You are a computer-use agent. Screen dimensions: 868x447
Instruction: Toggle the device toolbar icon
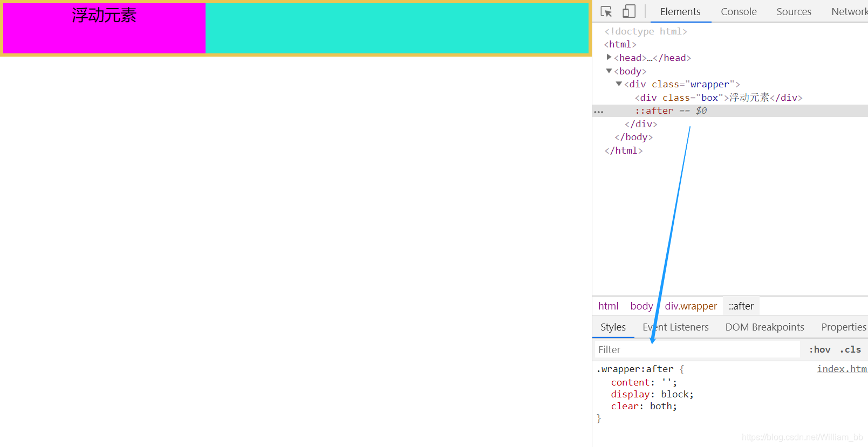pyautogui.click(x=629, y=11)
